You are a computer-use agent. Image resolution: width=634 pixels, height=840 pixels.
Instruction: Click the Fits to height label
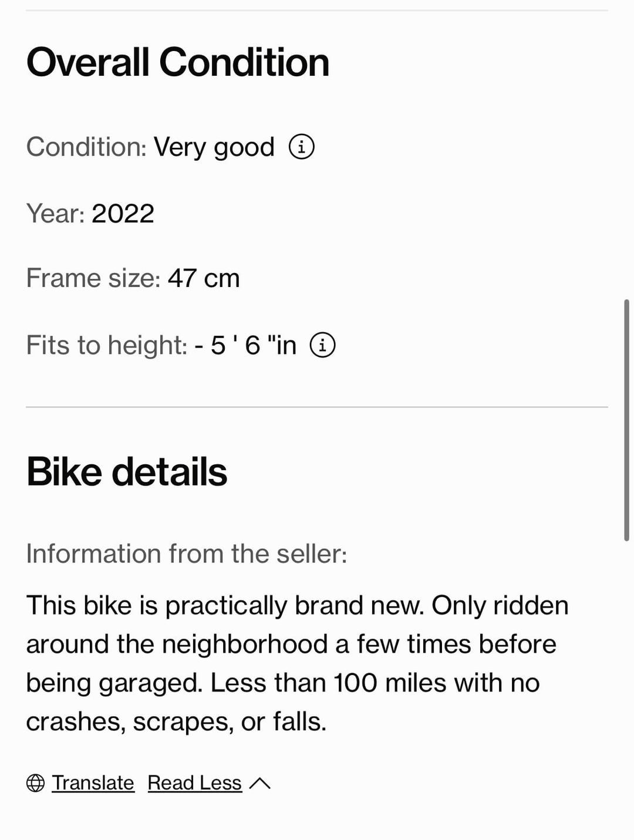point(107,345)
